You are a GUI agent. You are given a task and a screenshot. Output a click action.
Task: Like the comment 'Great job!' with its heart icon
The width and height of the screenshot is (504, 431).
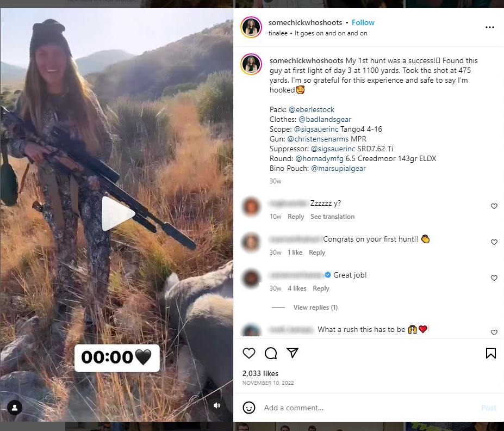point(494,278)
